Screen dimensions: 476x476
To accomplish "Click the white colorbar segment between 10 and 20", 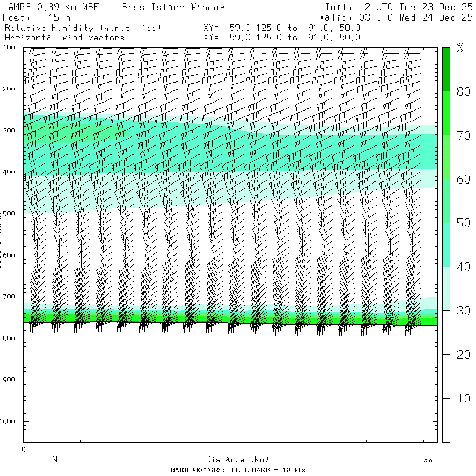I will [x=446, y=376].
